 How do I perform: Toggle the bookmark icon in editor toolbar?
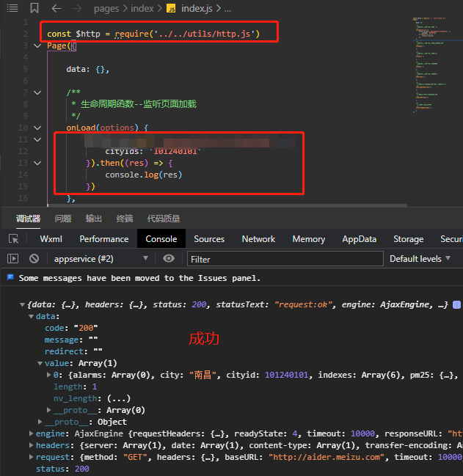tap(34, 8)
